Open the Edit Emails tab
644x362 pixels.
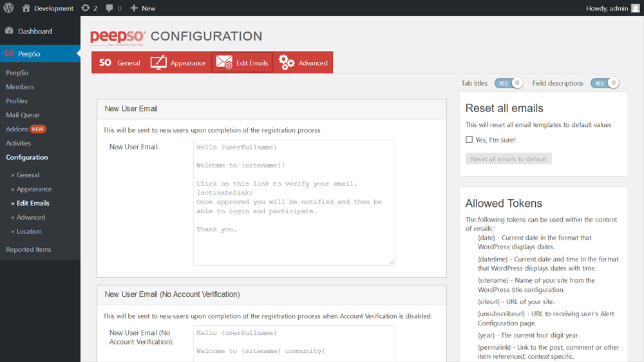click(242, 62)
